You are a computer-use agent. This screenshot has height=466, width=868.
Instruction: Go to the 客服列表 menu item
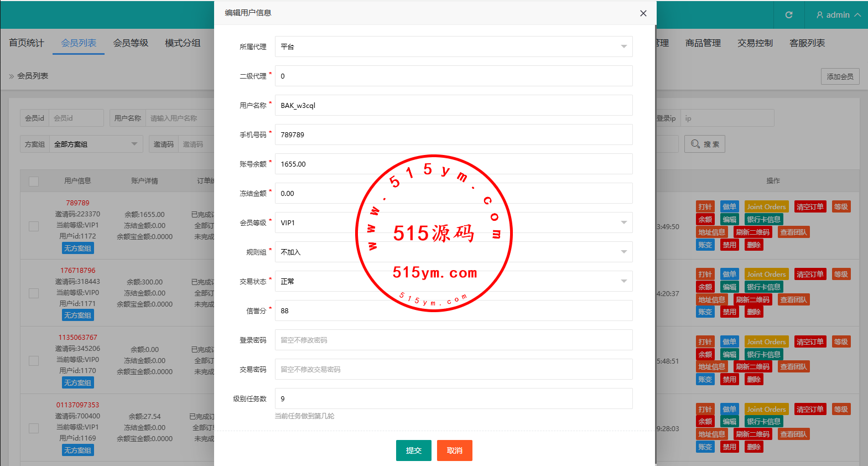point(807,43)
